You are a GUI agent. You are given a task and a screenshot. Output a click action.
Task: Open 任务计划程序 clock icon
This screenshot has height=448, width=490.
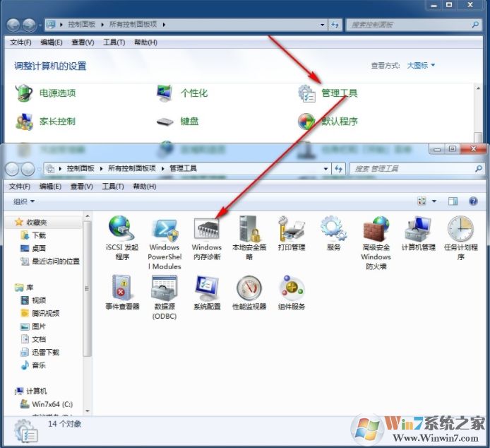point(460,237)
